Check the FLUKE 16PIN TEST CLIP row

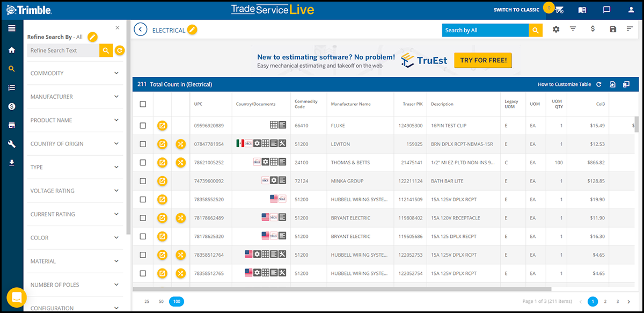pos(143,126)
